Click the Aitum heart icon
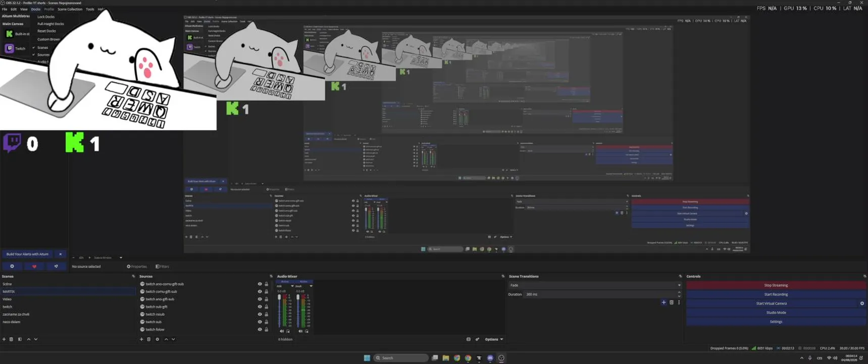This screenshot has height=364, width=868. pos(34,266)
